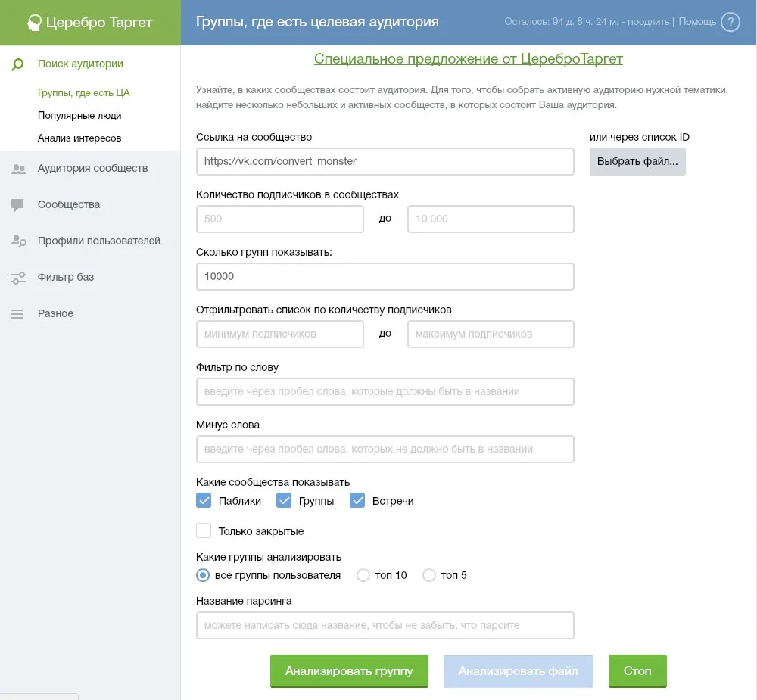Viewport: 757px width, 700px height.
Task: Expand the Разное menu section
Action: click(55, 313)
